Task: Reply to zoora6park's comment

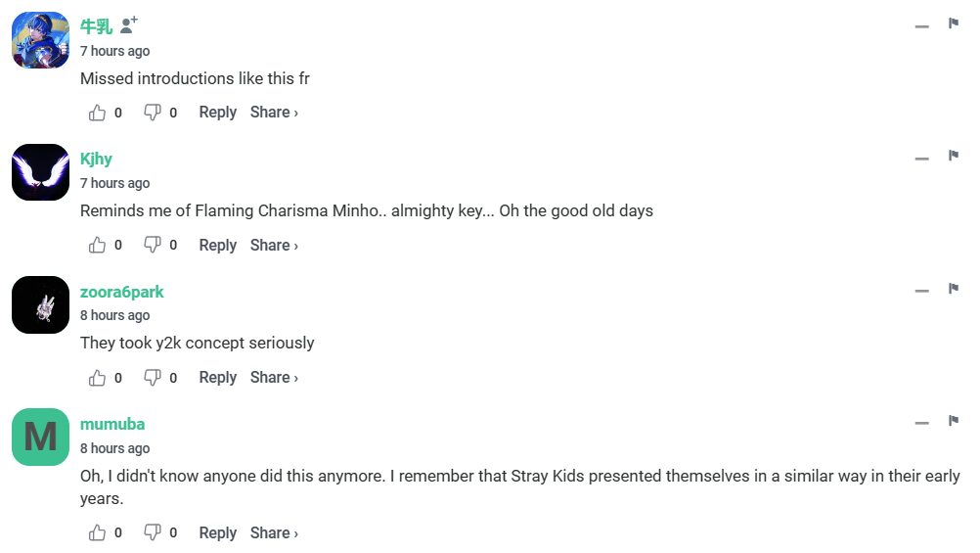Action: tap(217, 377)
